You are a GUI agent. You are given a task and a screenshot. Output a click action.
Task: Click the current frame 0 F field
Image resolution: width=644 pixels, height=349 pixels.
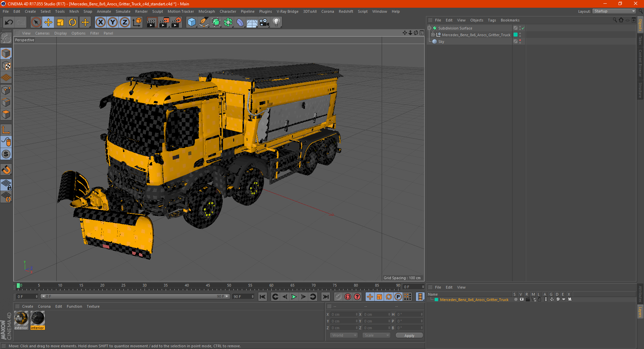pos(27,297)
